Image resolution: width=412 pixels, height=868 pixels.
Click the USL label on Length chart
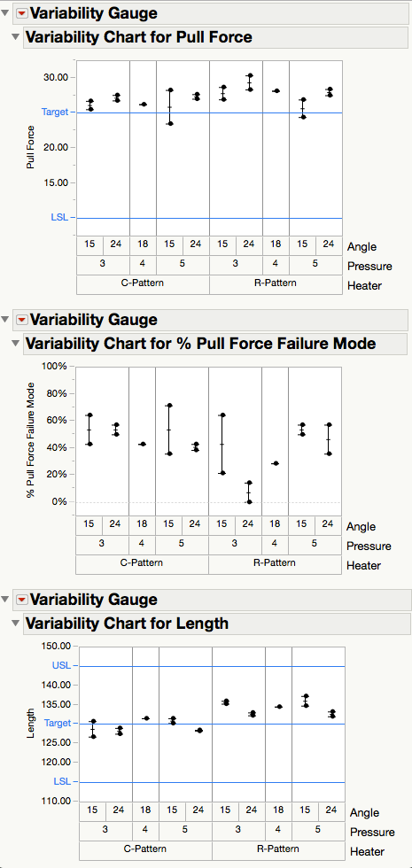click(61, 665)
